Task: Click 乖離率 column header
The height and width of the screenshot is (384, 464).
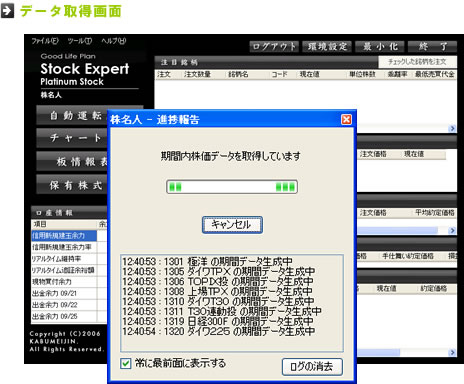Action: click(398, 74)
